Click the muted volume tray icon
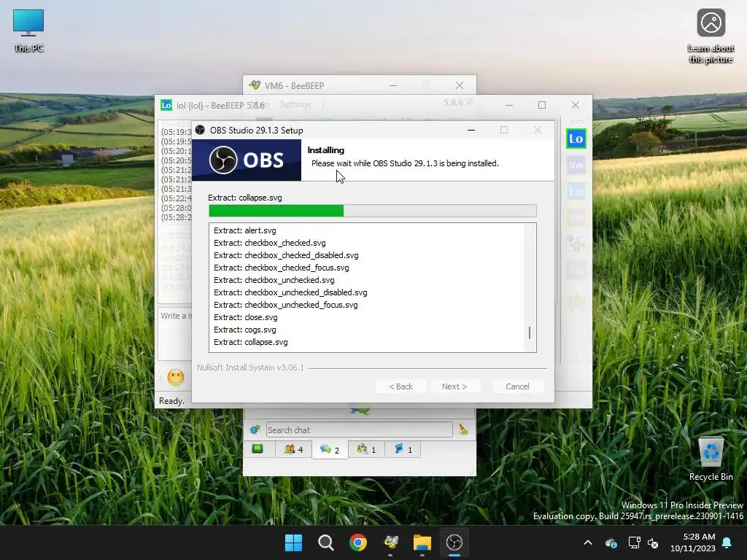The height and width of the screenshot is (560, 747). (653, 542)
